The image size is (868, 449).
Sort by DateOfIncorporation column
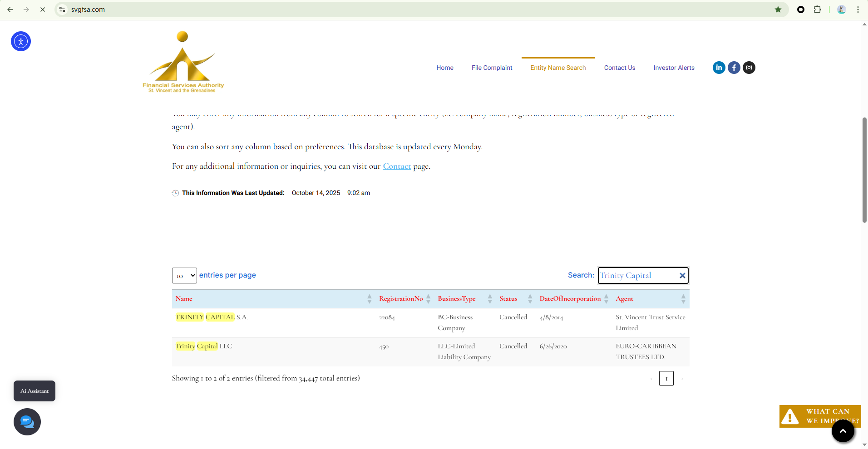[x=573, y=299]
